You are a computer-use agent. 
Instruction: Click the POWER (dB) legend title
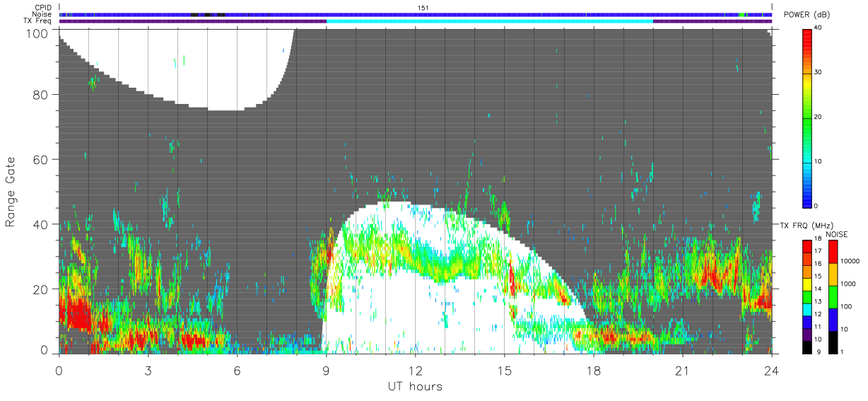coord(807,15)
